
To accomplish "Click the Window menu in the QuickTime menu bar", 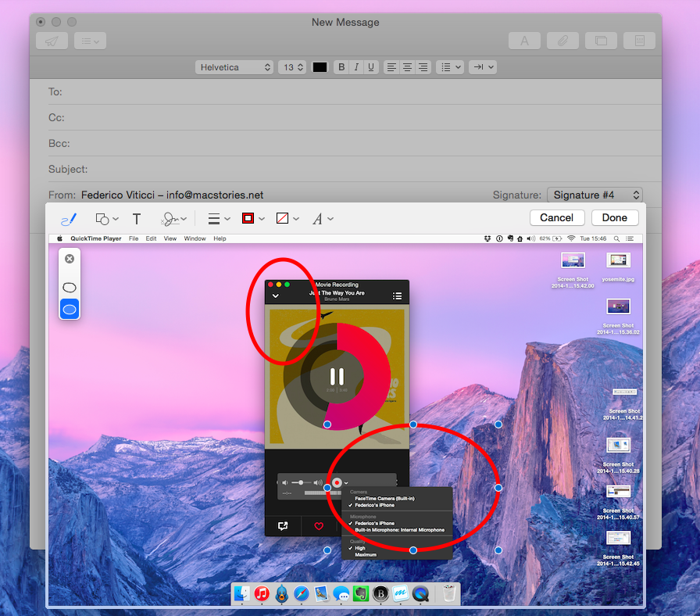I will (195, 238).
